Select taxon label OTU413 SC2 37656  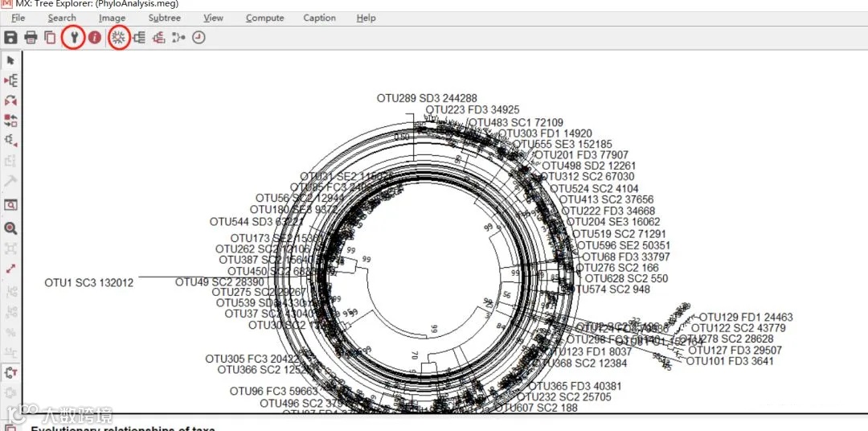click(x=606, y=199)
